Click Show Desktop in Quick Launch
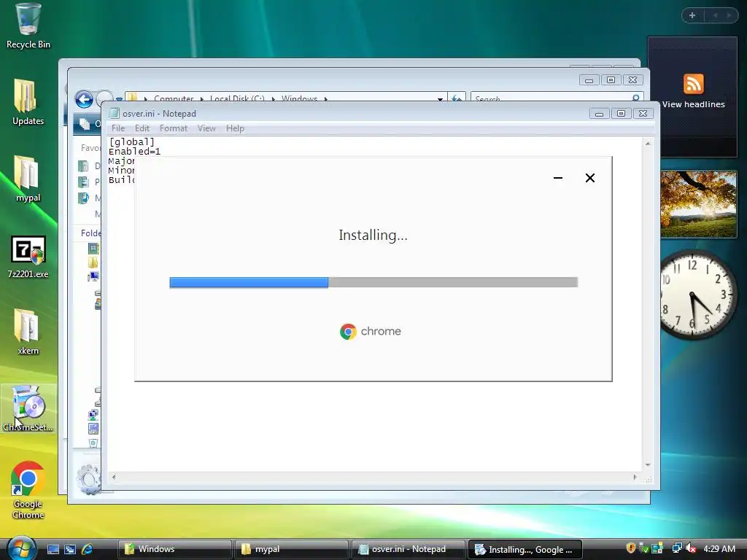Viewport: 747px width, 560px height. tap(53, 549)
